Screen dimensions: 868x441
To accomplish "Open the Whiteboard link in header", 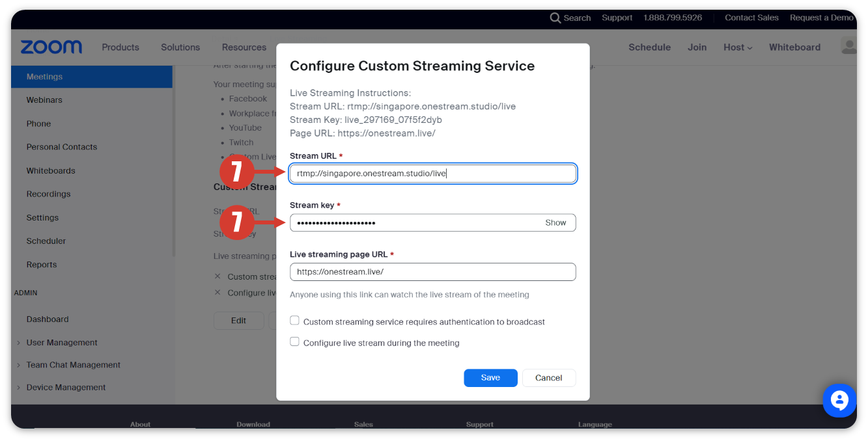I will coord(794,47).
